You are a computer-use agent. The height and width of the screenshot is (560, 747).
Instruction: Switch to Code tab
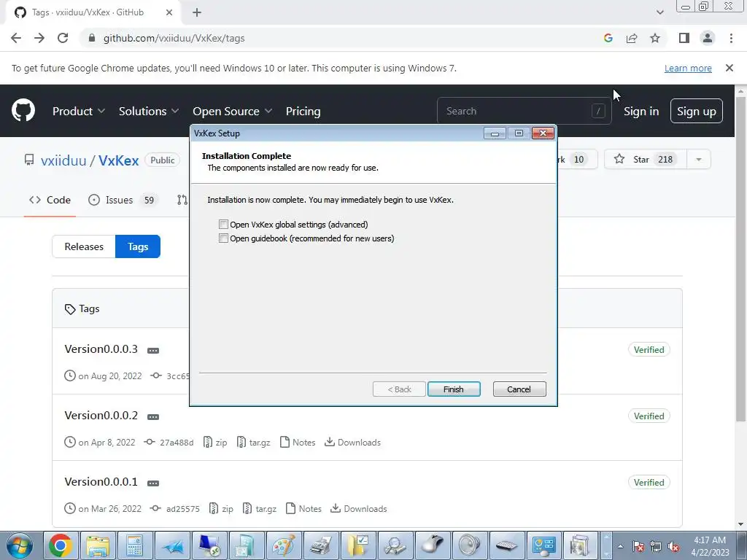[50, 200]
